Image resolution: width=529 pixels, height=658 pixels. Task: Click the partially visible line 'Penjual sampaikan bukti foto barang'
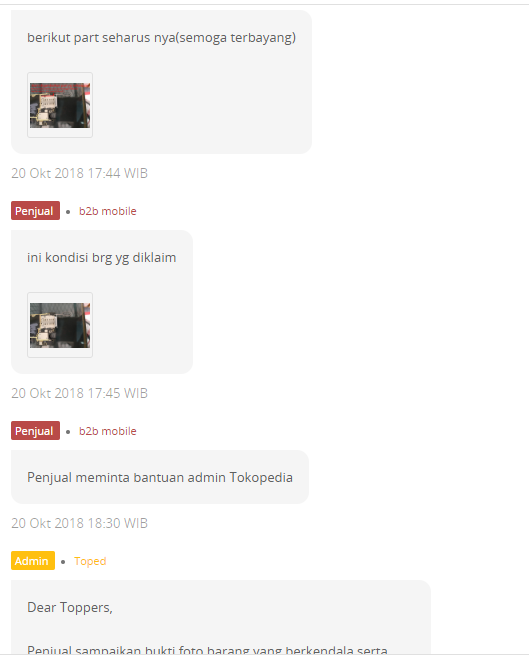tap(207, 650)
